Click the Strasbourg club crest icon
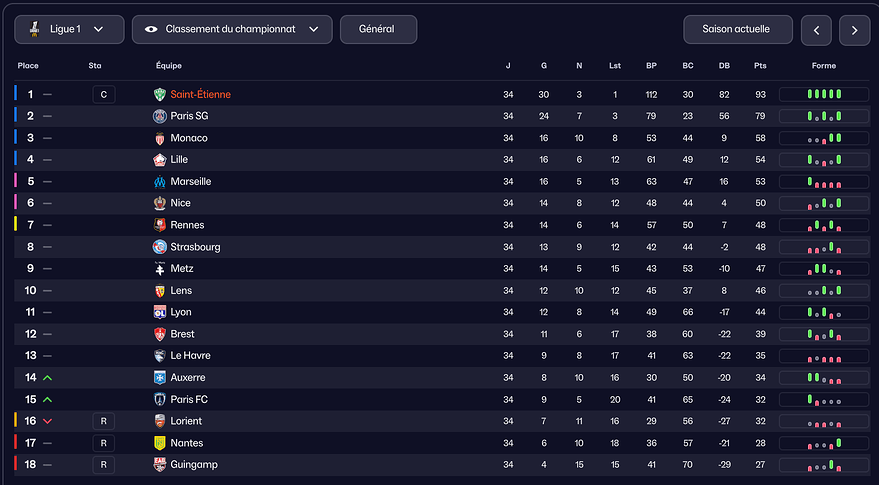879x485 pixels. pyautogui.click(x=160, y=247)
